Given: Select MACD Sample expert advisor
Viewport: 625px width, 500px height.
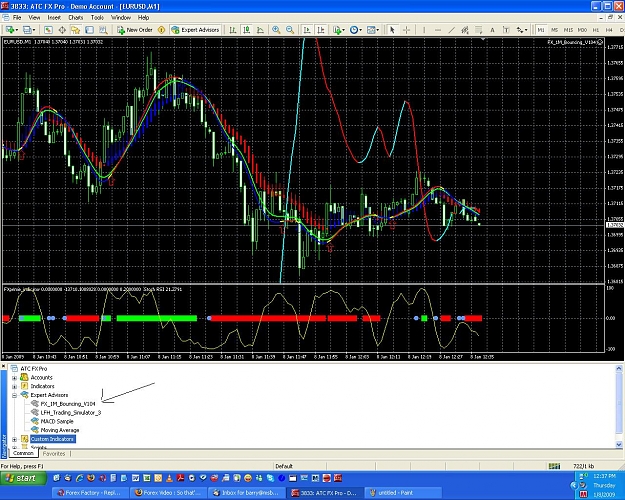Looking at the screenshot, I should (57, 421).
